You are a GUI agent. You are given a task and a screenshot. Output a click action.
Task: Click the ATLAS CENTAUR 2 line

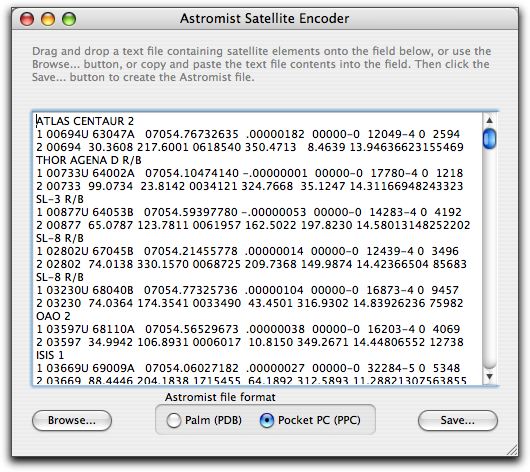85,121
